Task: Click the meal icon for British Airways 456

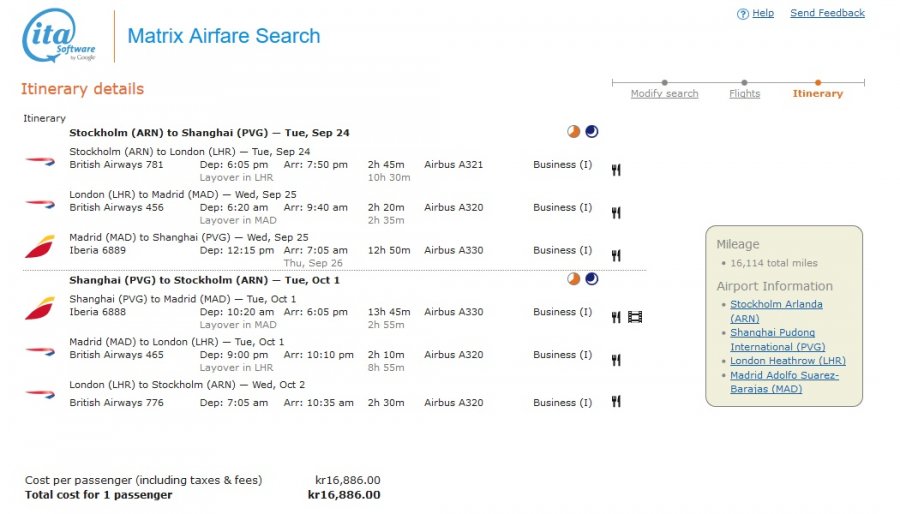Action: pyautogui.click(x=616, y=213)
